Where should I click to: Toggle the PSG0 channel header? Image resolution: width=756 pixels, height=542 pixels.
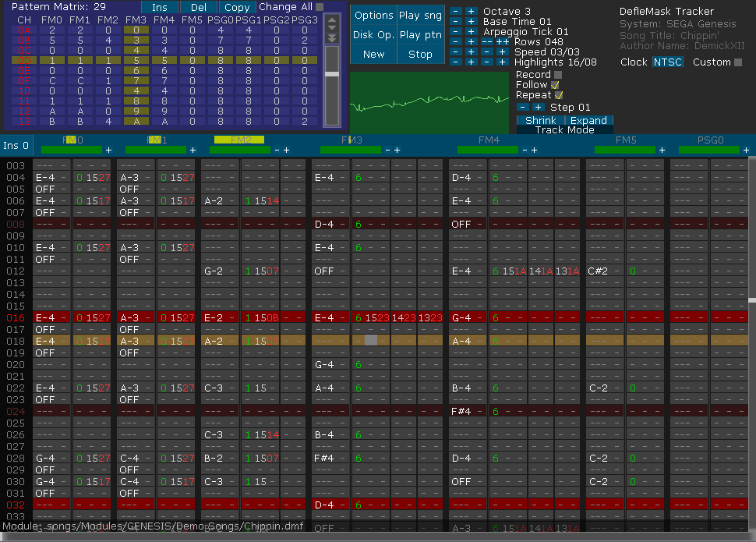[710, 140]
